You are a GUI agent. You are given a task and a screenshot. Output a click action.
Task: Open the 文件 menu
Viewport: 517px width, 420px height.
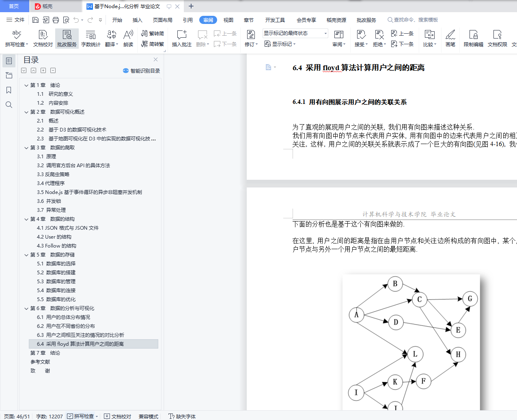pos(15,20)
